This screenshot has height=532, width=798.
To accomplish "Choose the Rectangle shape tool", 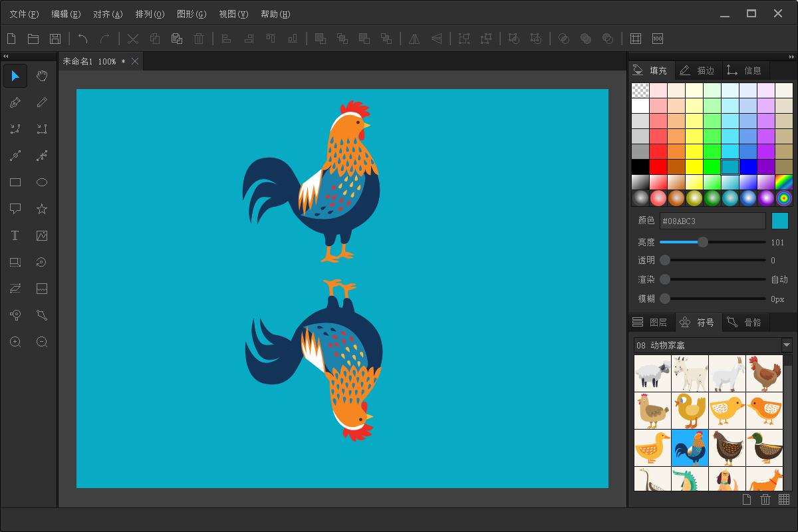I will click(15, 182).
